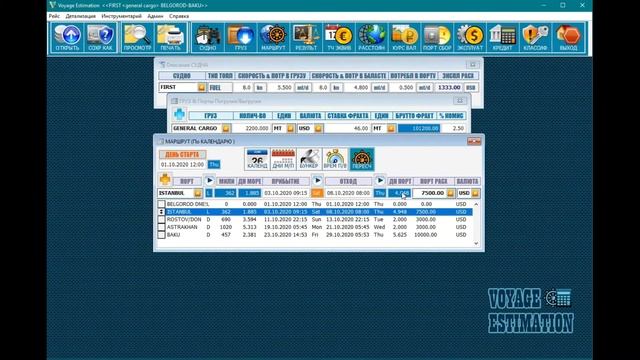Click play arrow before ДН ПОРТ header
This screenshot has height=360, width=640.
pyautogui.click(x=380, y=180)
